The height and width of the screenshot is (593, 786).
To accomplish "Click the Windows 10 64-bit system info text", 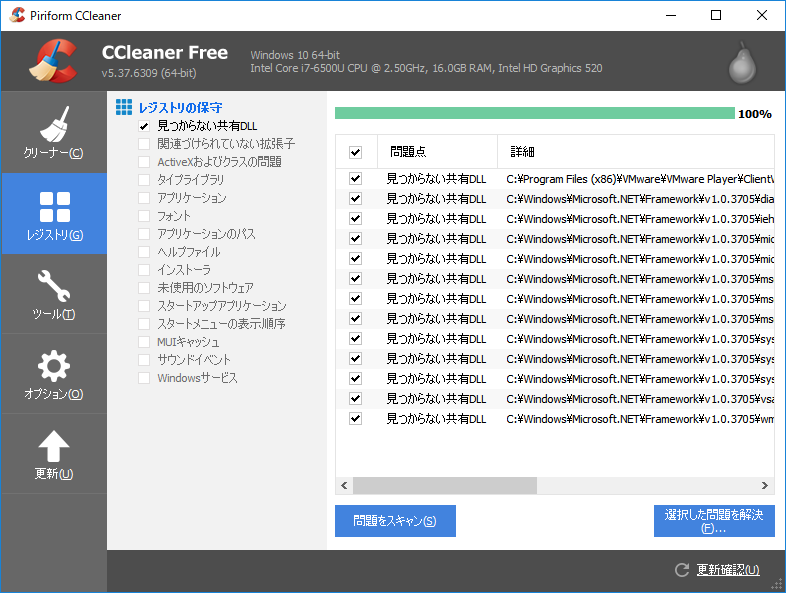I will coord(295,55).
